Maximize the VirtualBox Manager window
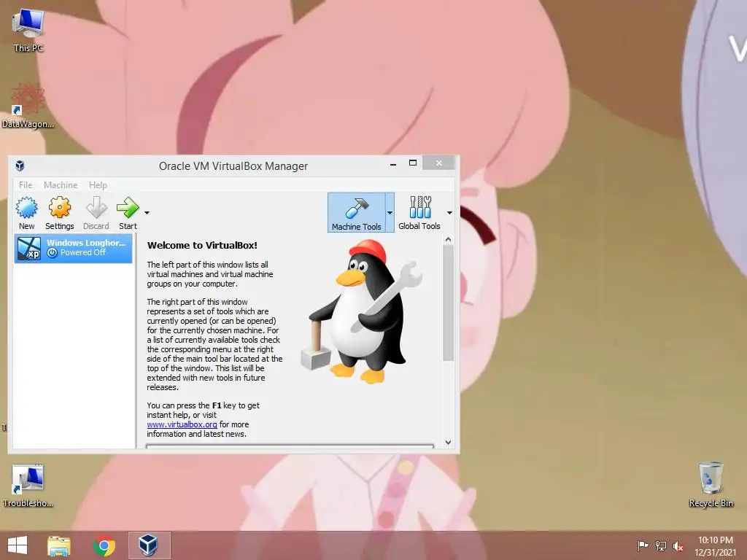The width and height of the screenshot is (747, 560). 413,163
